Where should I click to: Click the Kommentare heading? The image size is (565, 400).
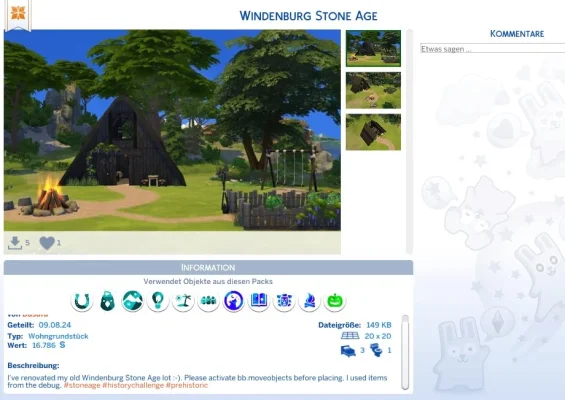click(517, 34)
